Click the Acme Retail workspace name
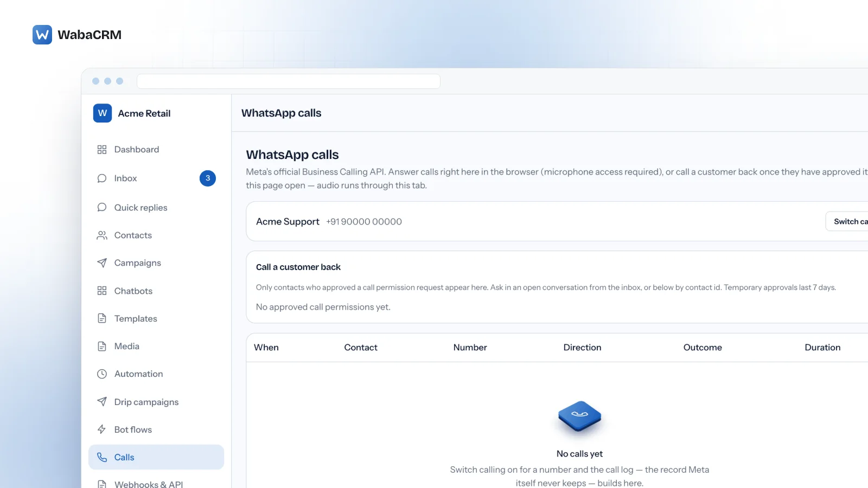868x488 pixels. (144, 113)
